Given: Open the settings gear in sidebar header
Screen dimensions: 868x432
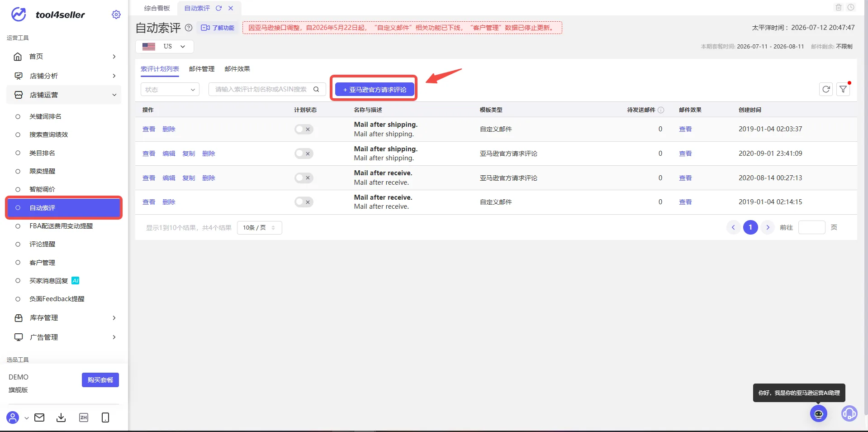Looking at the screenshot, I should (x=116, y=14).
